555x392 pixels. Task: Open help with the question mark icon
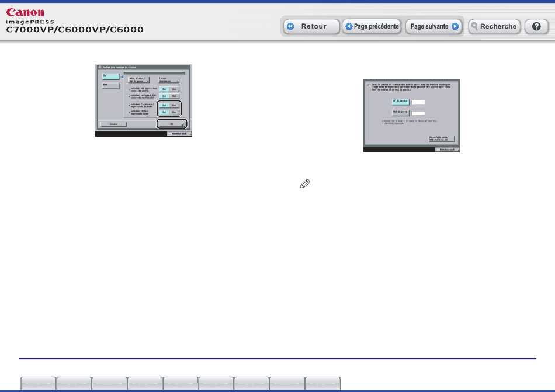(536, 27)
